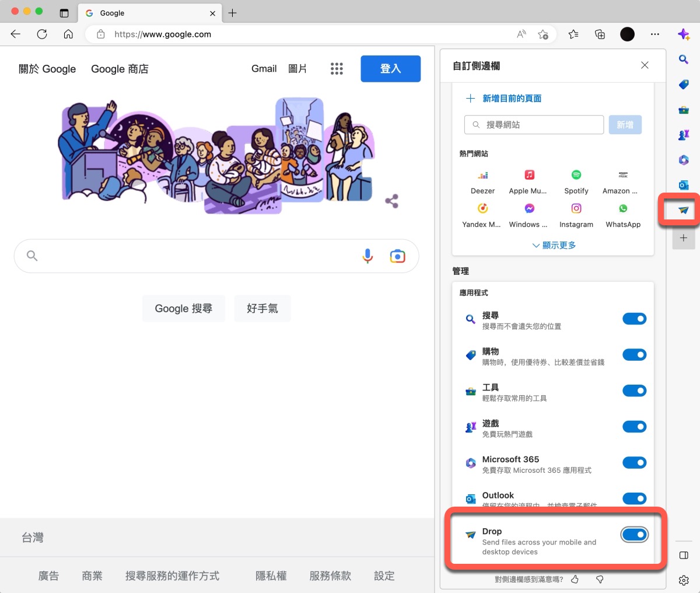Click the doodle share icon
Screen dimensions: 700x593
[x=392, y=201]
